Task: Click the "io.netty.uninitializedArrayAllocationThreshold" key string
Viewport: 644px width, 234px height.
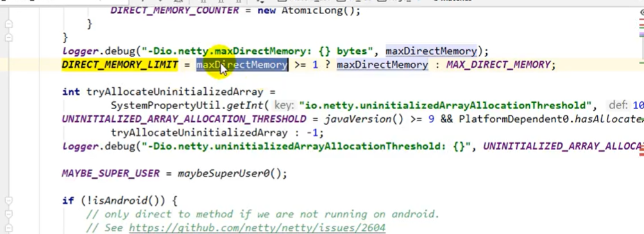Action: [x=446, y=106]
